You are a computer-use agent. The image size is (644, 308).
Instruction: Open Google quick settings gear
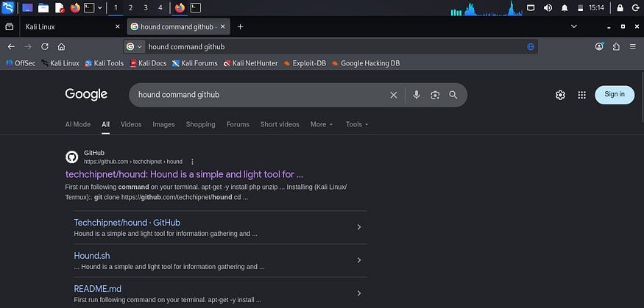tap(560, 95)
